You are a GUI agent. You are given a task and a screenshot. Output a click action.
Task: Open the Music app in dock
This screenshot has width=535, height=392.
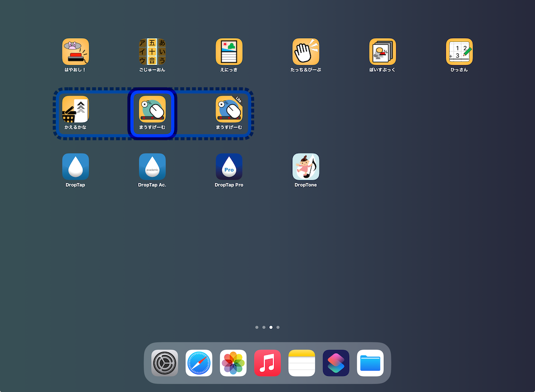click(x=267, y=363)
